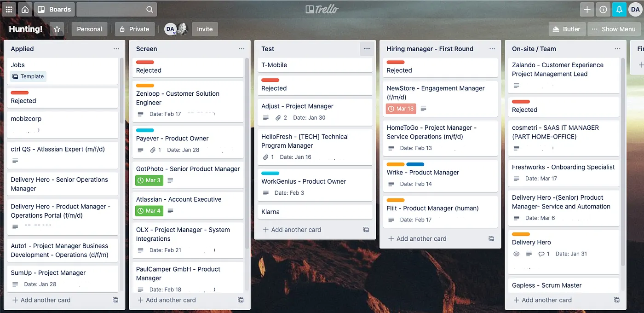Click the Template badge on Jobs card

(x=28, y=76)
